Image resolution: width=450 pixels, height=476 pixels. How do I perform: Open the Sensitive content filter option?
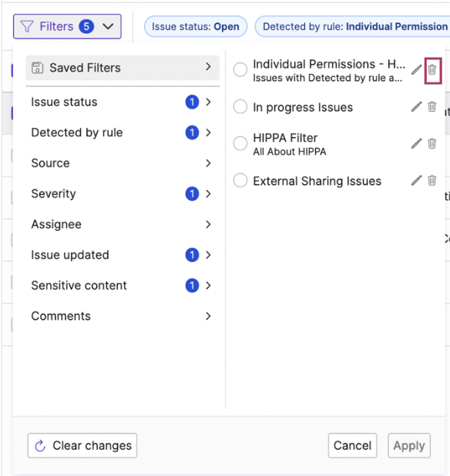[122, 286]
